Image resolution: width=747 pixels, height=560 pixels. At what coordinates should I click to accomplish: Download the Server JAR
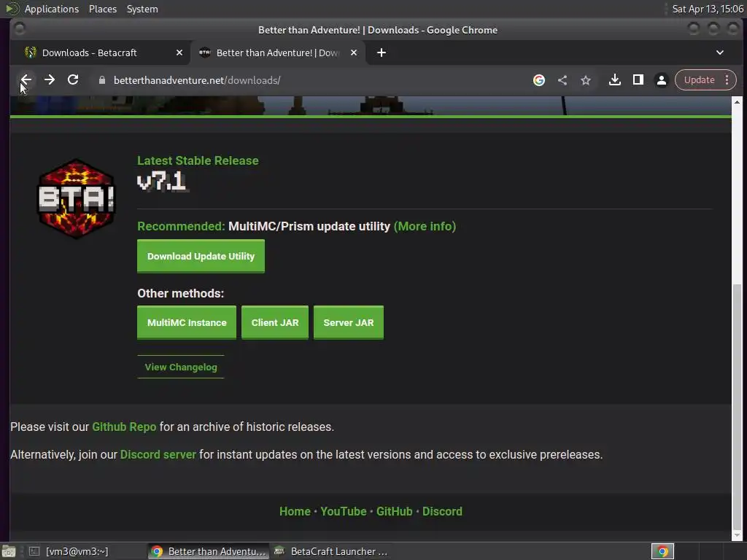click(348, 322)
